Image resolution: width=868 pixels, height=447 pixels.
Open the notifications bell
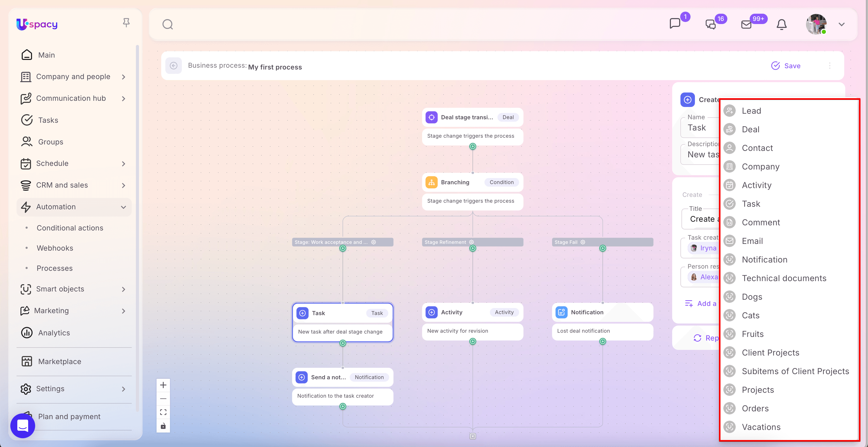pos(781,24)
